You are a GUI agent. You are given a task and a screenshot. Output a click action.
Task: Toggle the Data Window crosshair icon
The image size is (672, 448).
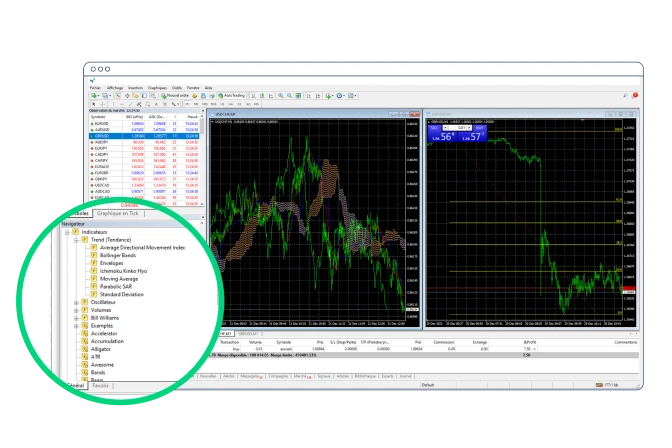[127, 96]
